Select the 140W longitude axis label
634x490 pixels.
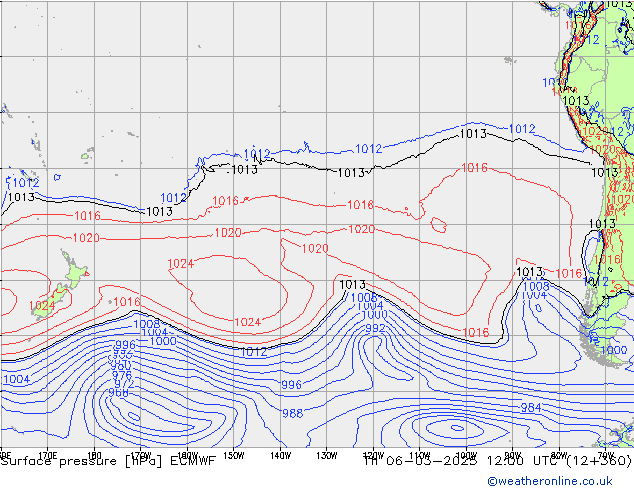(280, 455)
